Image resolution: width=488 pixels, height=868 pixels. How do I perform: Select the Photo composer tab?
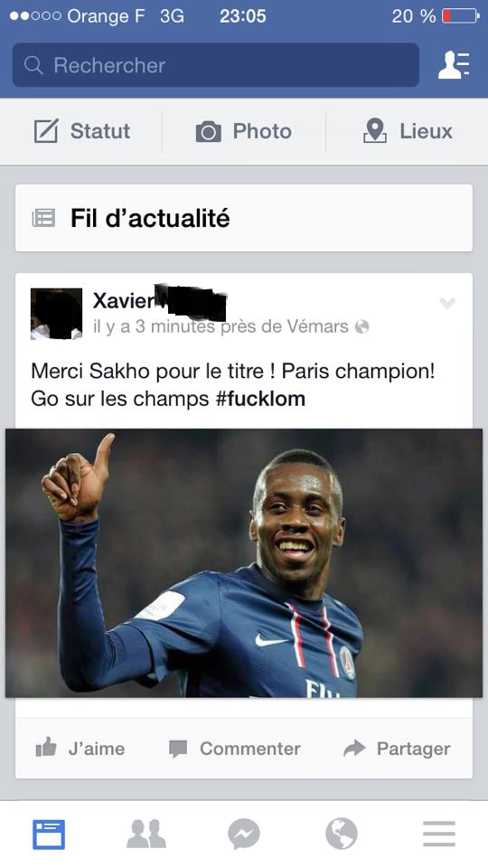click(x=243, y=131)
